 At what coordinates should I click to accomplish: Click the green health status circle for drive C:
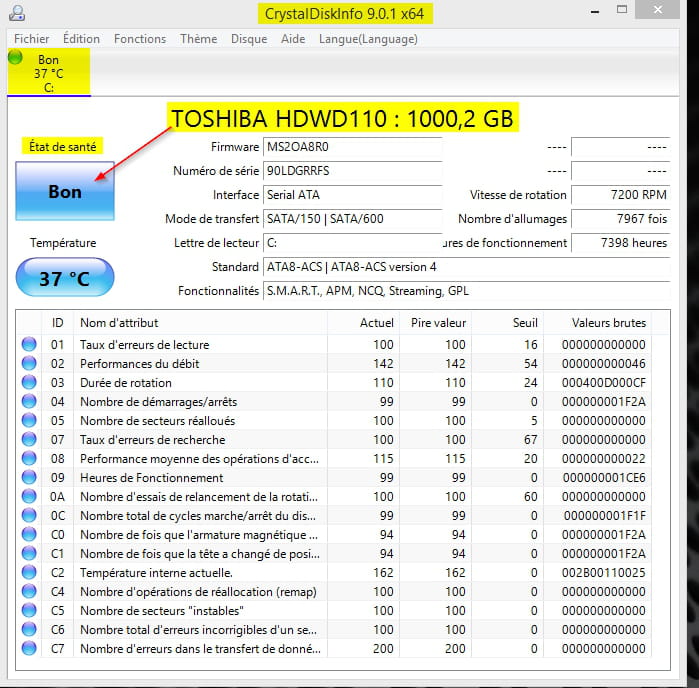tap(15, 57)
